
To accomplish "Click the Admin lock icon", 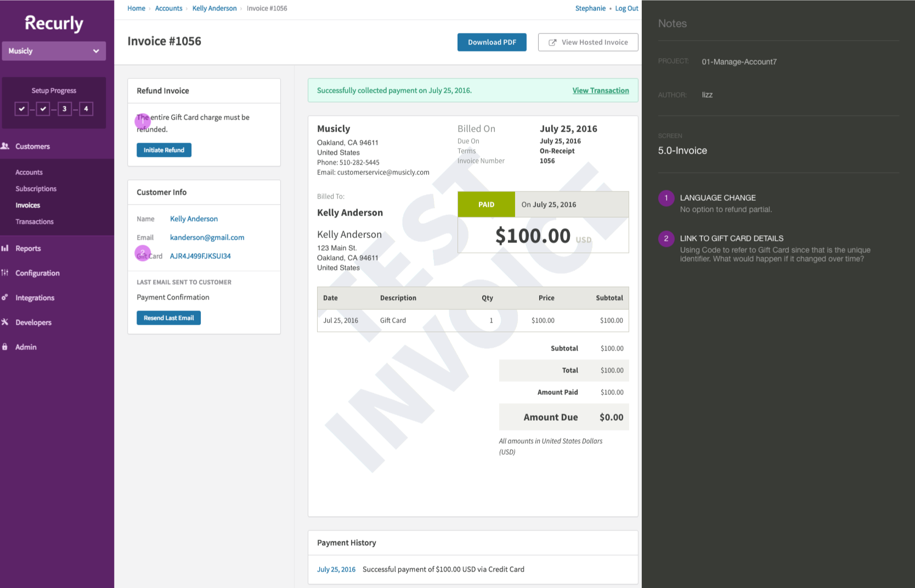I will [5, 347].
